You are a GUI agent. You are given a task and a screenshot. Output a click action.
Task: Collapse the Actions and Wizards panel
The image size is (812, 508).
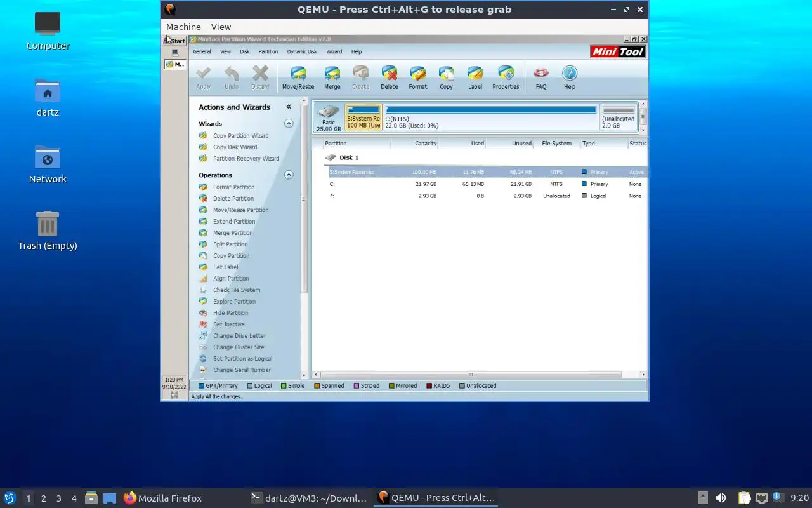point(289,107)
